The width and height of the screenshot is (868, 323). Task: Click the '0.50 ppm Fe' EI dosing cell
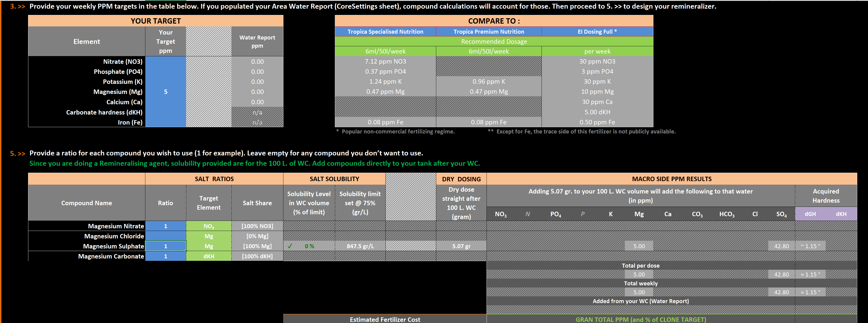[597, 122]
